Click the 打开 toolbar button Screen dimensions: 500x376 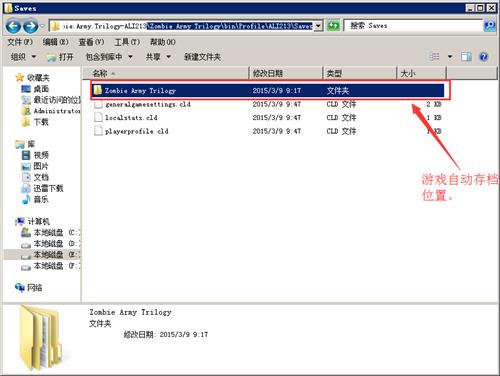[x=60, y=57]
